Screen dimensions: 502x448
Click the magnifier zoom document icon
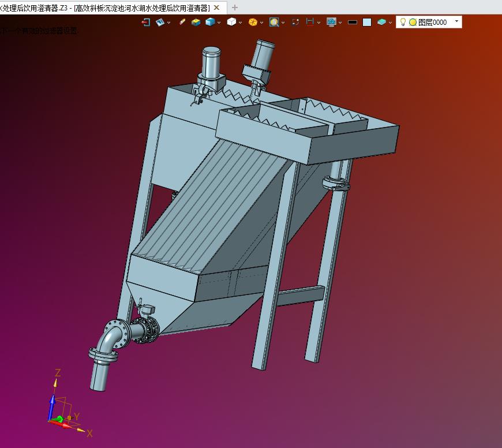pyautogui.click(x=274, y=22)
